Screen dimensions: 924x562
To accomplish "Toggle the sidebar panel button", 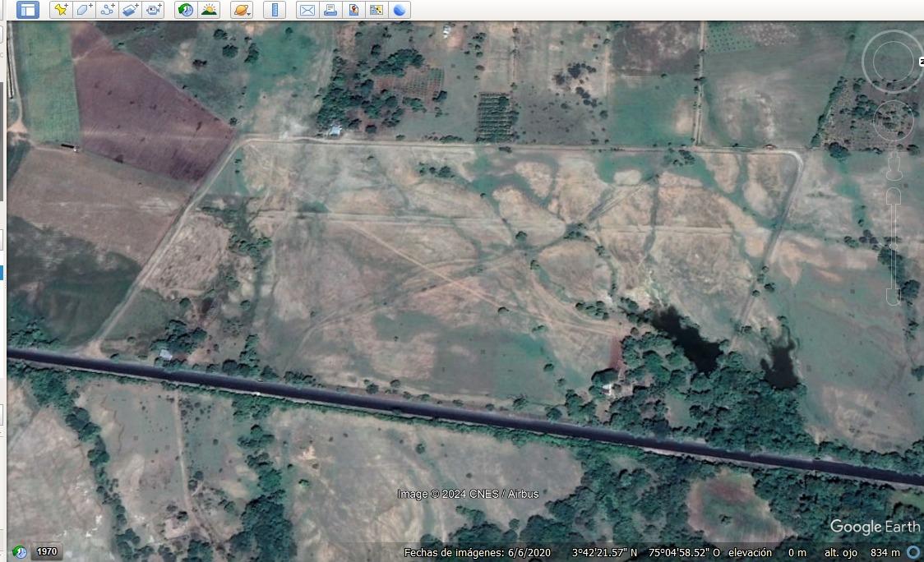I will [28, 10].
